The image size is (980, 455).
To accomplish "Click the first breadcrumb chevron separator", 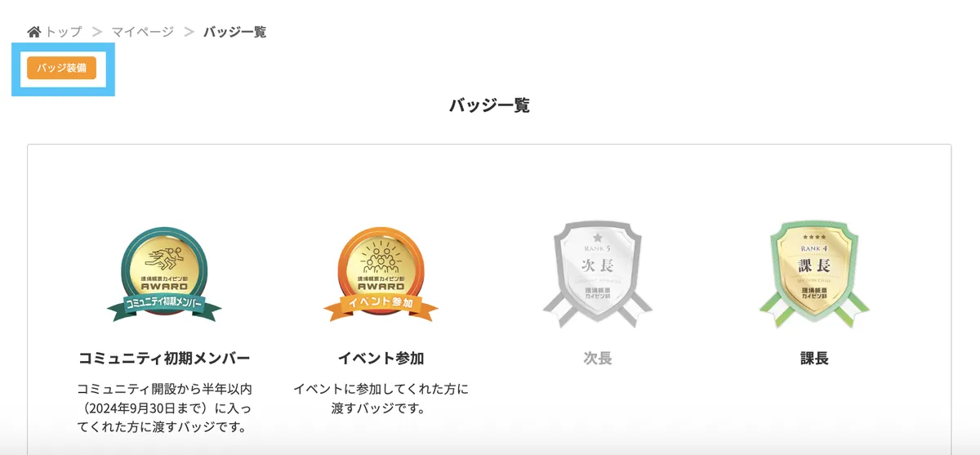I will 97,32.
